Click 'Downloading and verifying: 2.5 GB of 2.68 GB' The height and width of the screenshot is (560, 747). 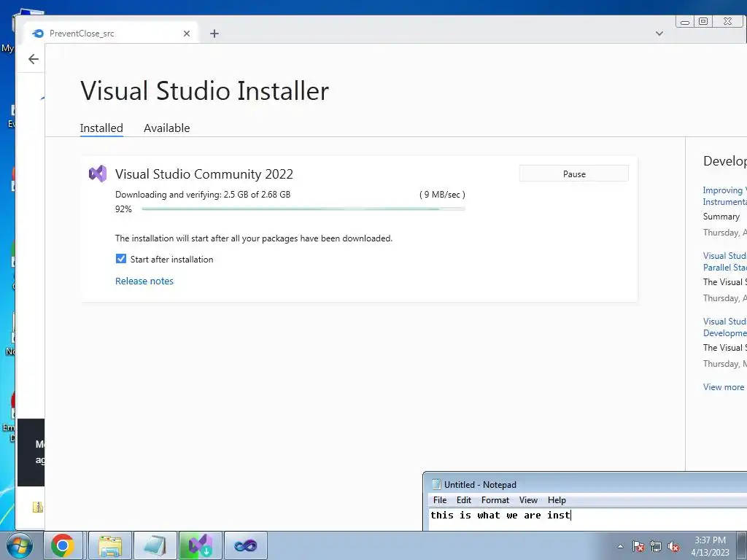click(x=203, y=194)
